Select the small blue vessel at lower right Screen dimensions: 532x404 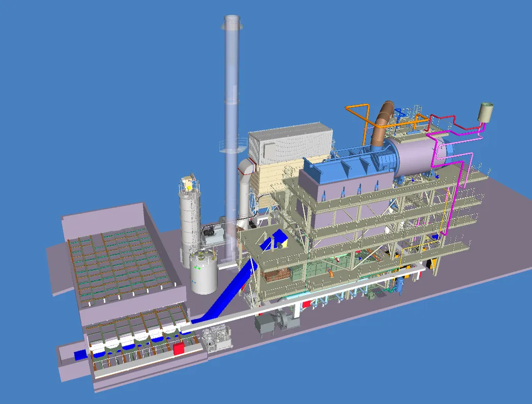pyautogui.click(x=399, y=285)
